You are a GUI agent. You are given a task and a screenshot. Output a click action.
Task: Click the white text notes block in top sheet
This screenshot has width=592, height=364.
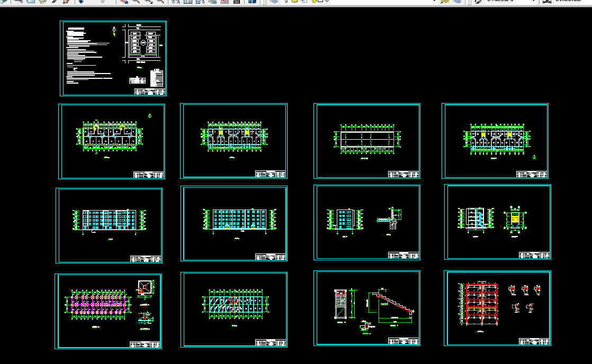[89, 56]
